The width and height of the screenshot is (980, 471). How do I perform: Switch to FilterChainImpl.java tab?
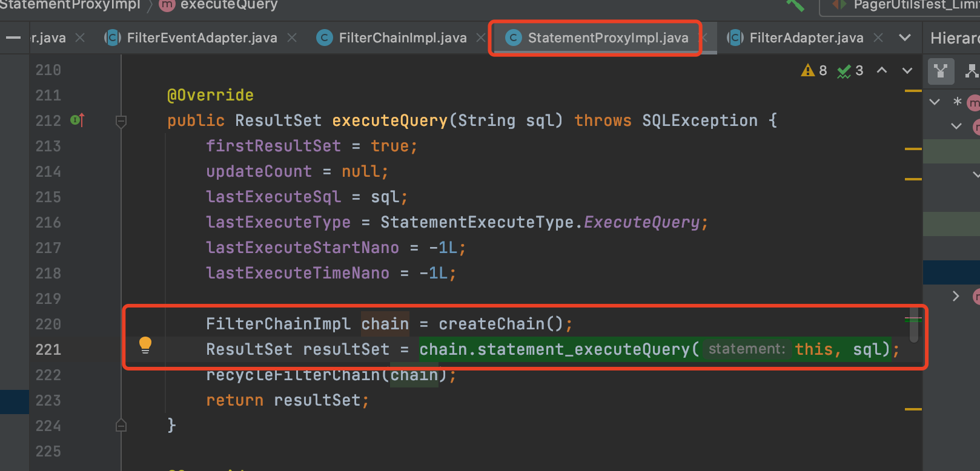402,38
